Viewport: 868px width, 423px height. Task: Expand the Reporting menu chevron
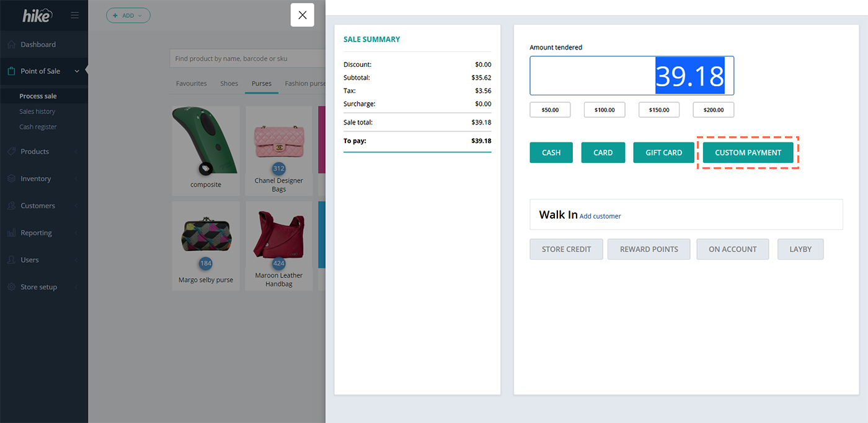pyautogui.click(x=76, y=233)
